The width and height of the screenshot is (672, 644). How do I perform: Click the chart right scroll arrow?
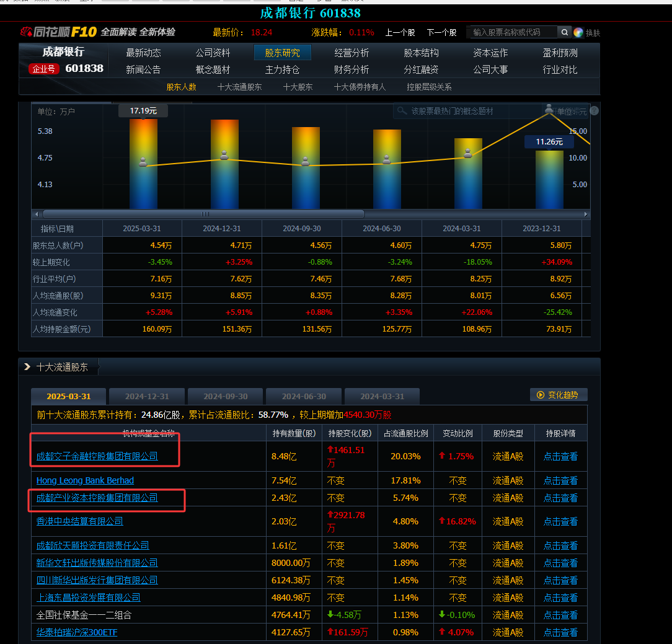[x=585, y=214]
